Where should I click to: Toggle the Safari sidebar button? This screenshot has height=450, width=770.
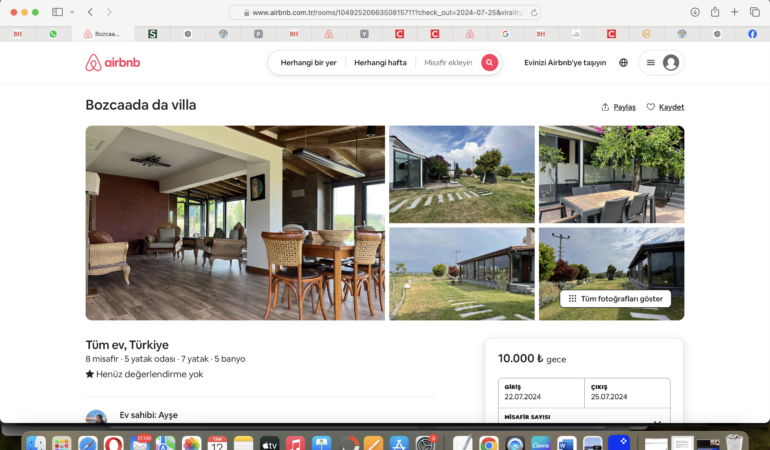coord(57,12)
